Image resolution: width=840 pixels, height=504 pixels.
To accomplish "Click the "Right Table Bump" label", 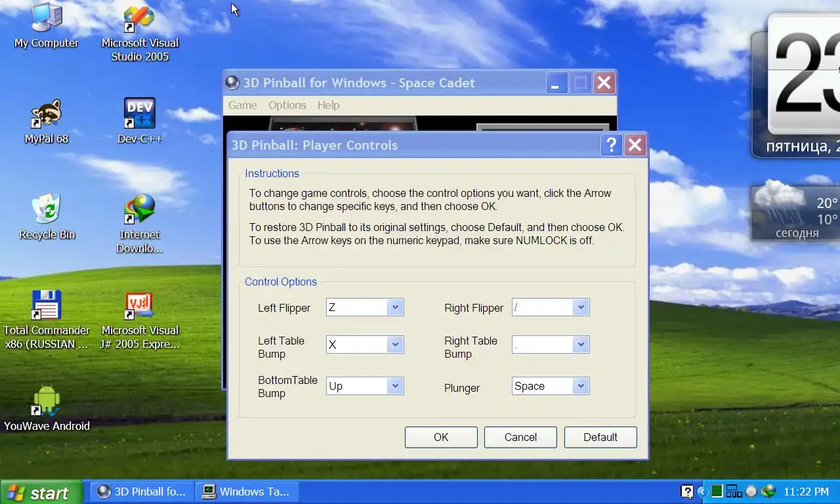I will [x=471, y=347].
